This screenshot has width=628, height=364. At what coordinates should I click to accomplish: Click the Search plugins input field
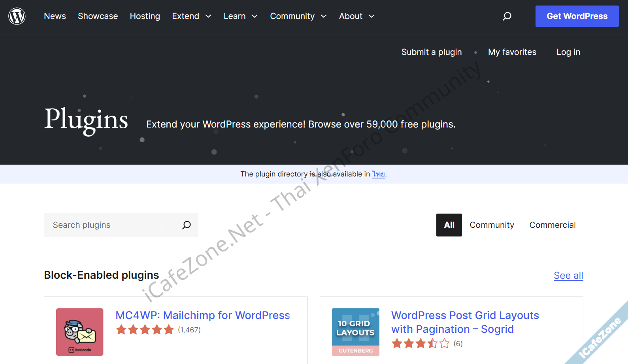pyautogui.click(x=113, y=225)
